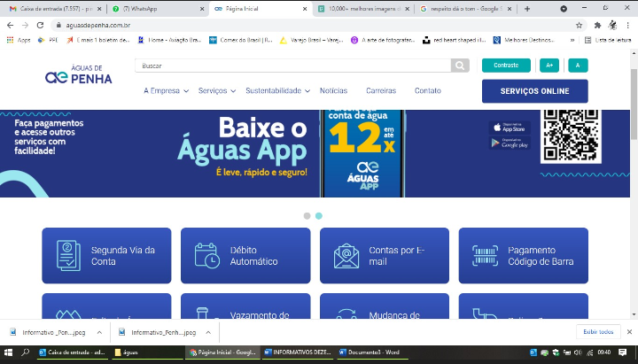Viewport: 638px width, 364px height.
Task: Open options for second Informativo download
Action: [x=208, y=333]
